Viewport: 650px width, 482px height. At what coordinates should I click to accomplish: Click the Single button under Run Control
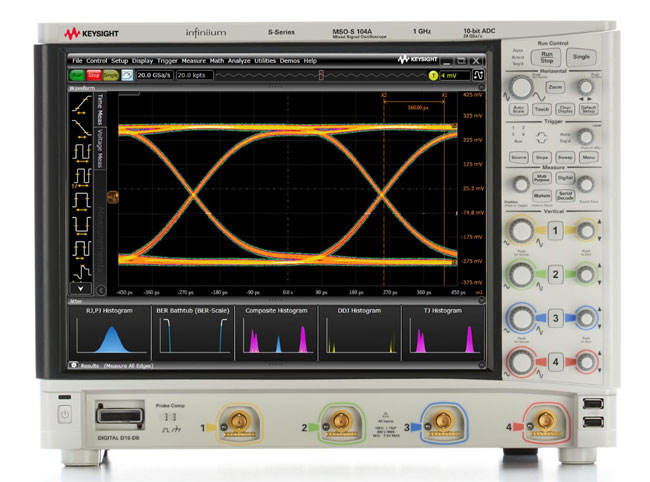click(581, 57)
